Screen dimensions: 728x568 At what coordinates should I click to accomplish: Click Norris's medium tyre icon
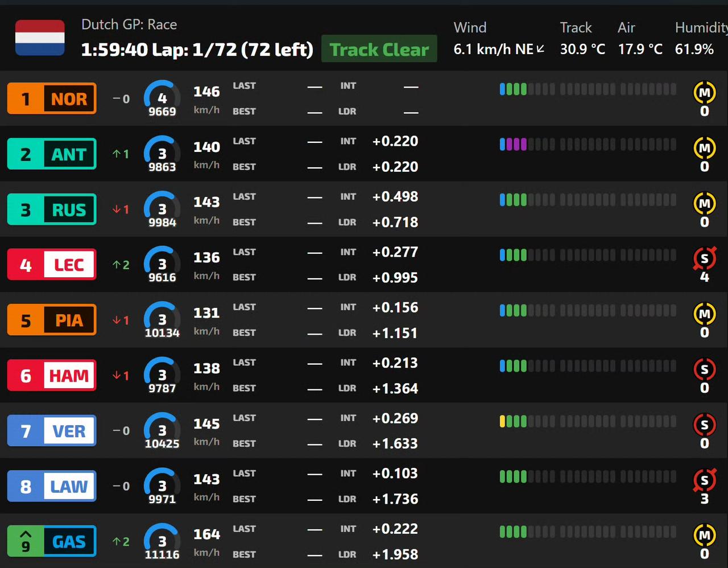(x=704, y=92)
